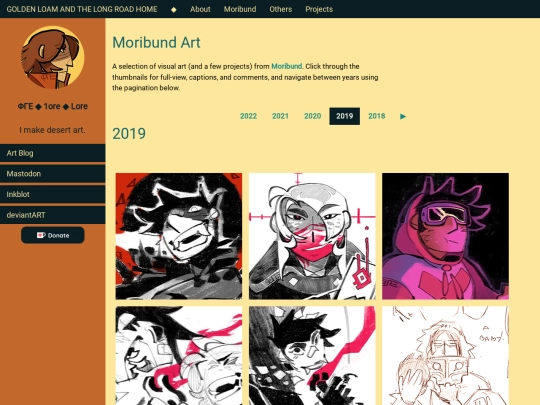Open the pink hooded goggles character thumbnail

pos(445,236)
